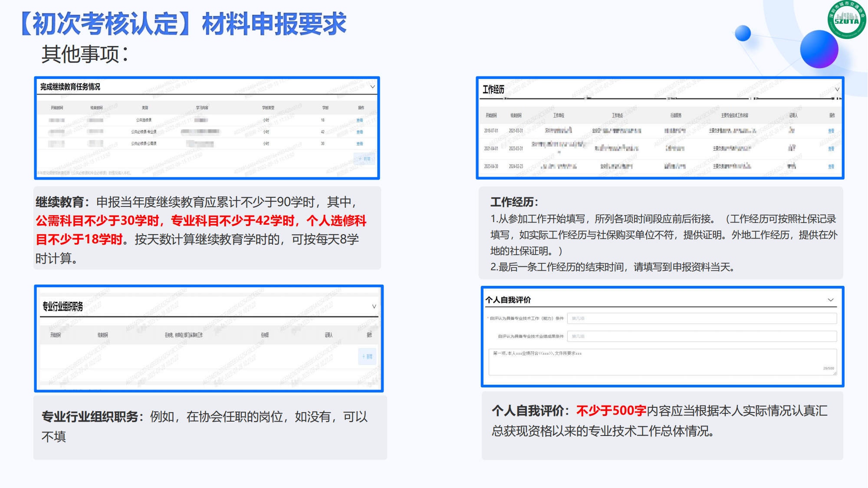Screen dimensions: 868x488
Task: Open 查看 link for 公共选修课 row
Action: (360, 120)
